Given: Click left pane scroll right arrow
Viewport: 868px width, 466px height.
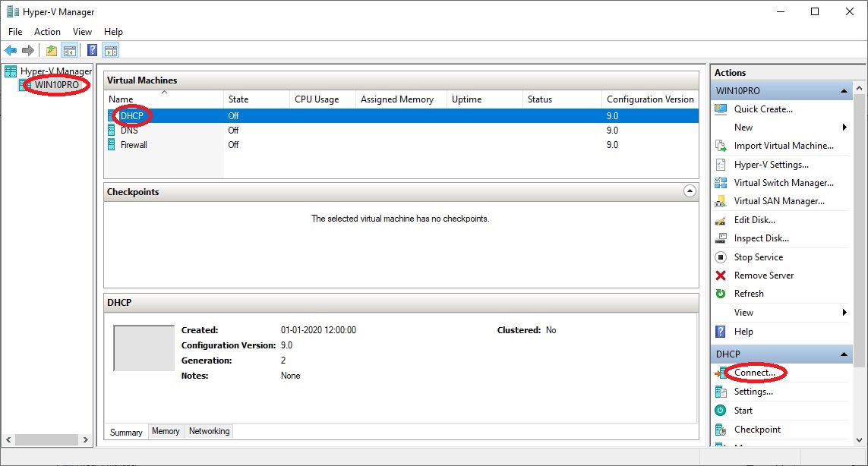Looking at the screenshot, I should pos(86,440).
